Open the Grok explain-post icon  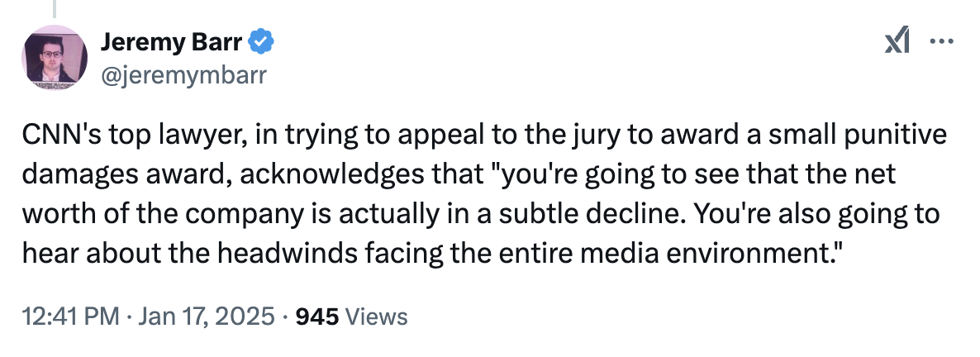point(897,43)
